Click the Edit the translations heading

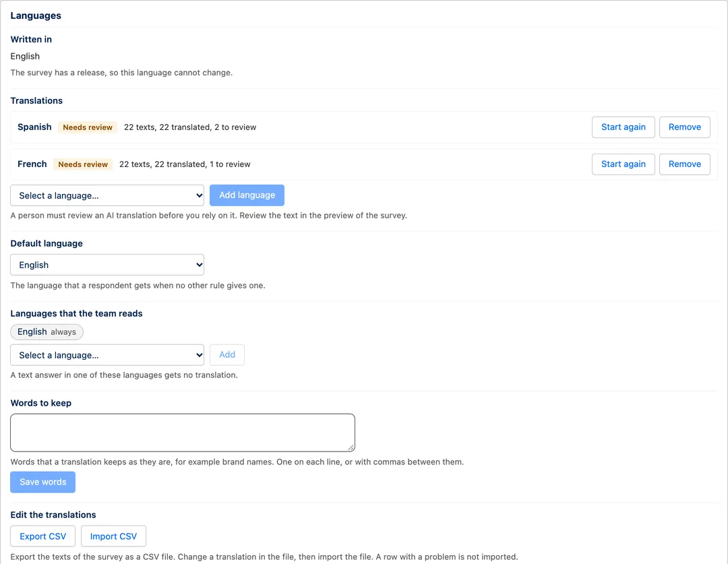(53, 515)
